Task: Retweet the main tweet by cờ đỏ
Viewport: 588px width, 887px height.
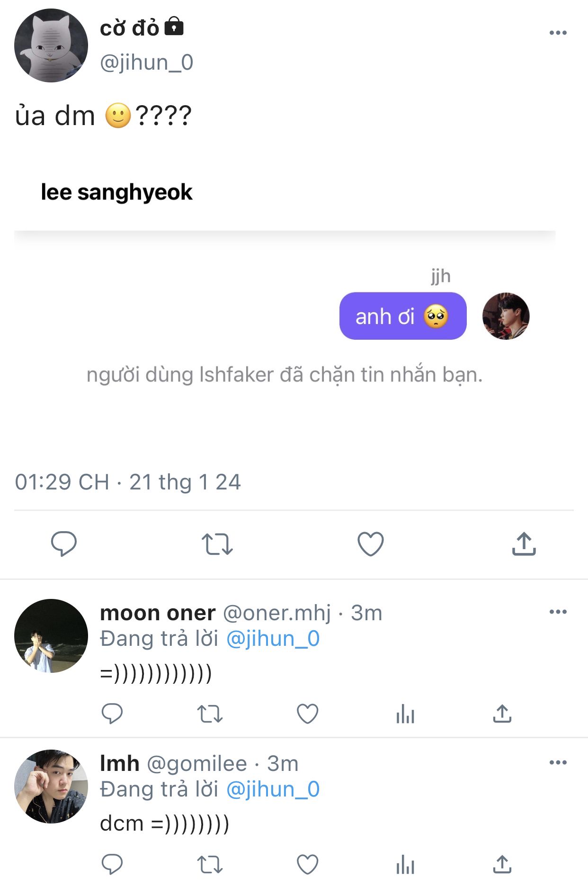Action: pos(217,543)
